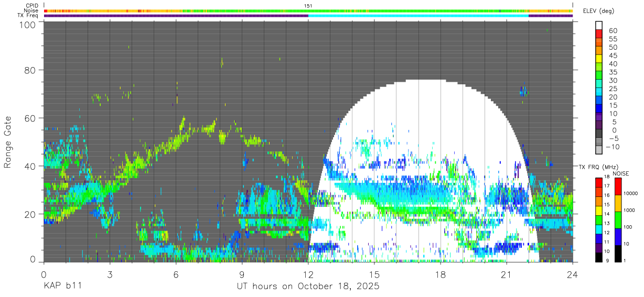644x297 pixels.
Task: Click the −10 tick label on the ELEV legend
Action: pyautogui.click(x=613, y=147)
